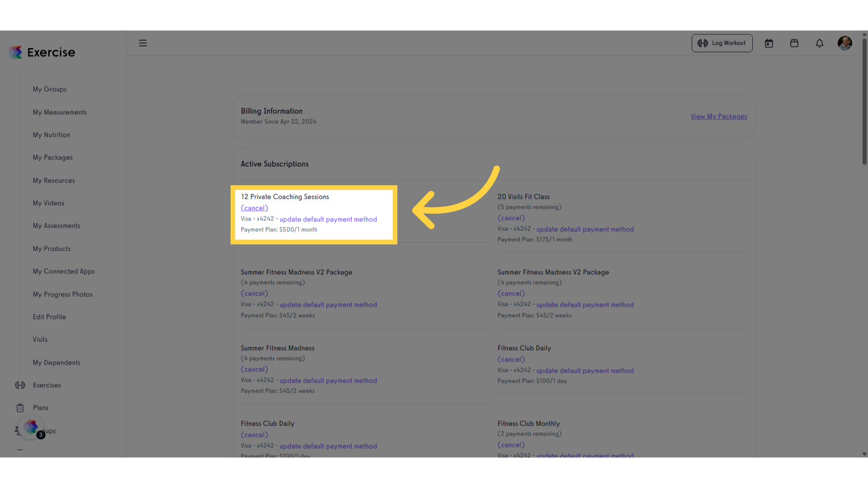The height and width of the screenshot is (488, 868).
Task: Go to My Packages sidebar item
Action: (x=53, y=157)
